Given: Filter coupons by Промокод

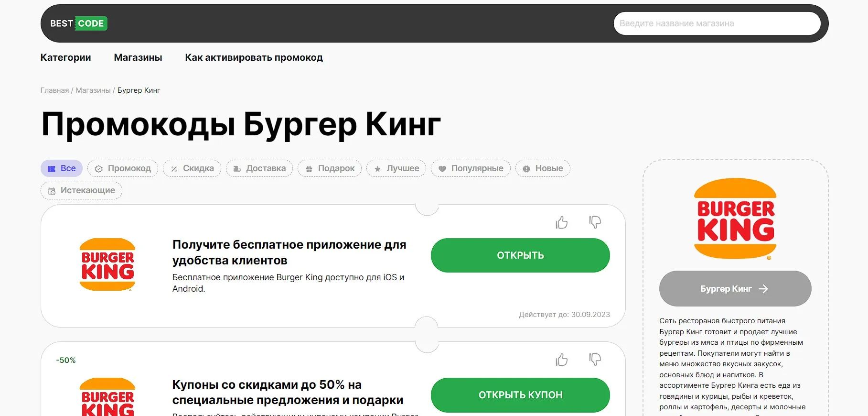Looking at the screenshot, I should 123,168.
